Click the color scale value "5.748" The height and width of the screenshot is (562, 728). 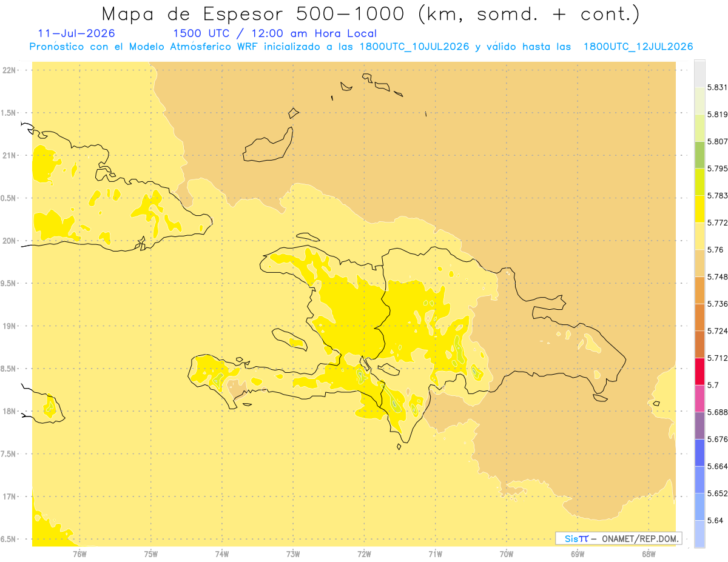[x=718, y=277]
